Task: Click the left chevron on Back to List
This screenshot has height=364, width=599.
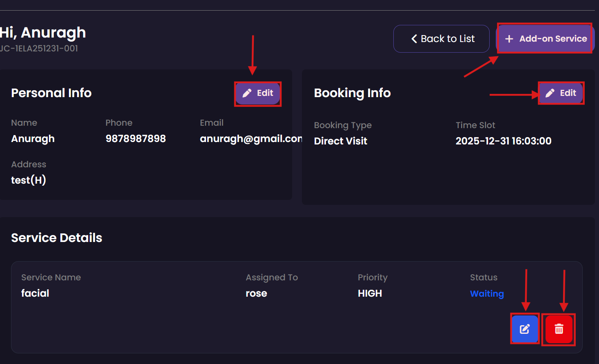Action: click(x=414, y=39)
